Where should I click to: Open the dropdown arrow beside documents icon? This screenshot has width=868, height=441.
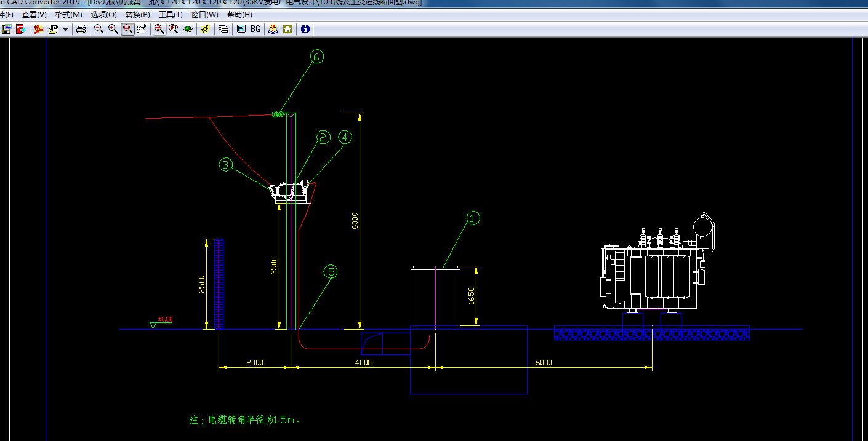point(65,29)
